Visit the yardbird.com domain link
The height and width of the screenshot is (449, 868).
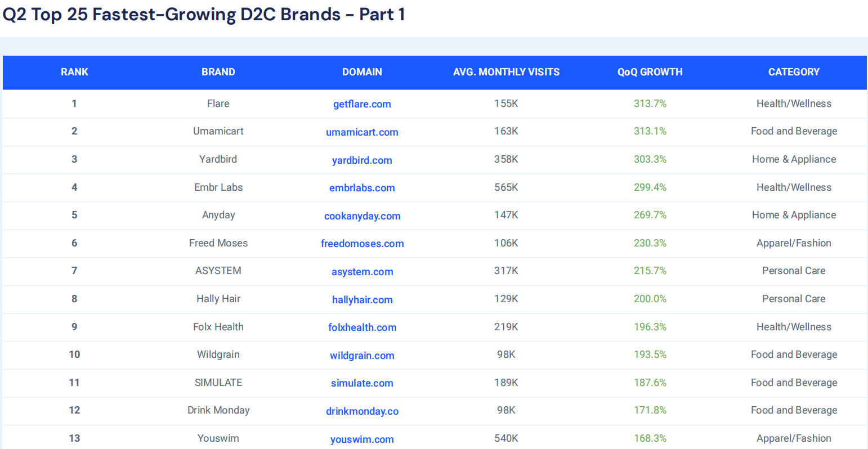(x=362, y=160)
